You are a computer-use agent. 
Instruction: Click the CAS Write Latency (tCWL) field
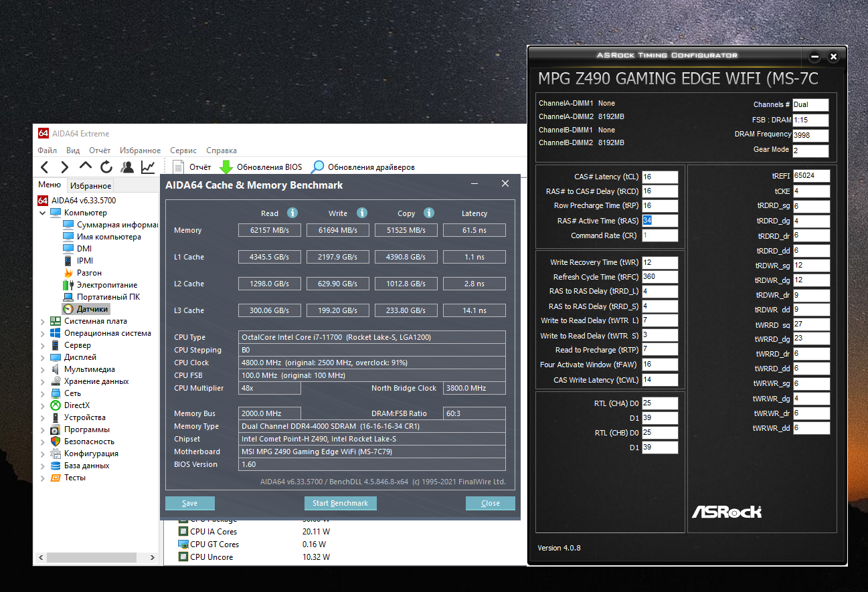660,380
